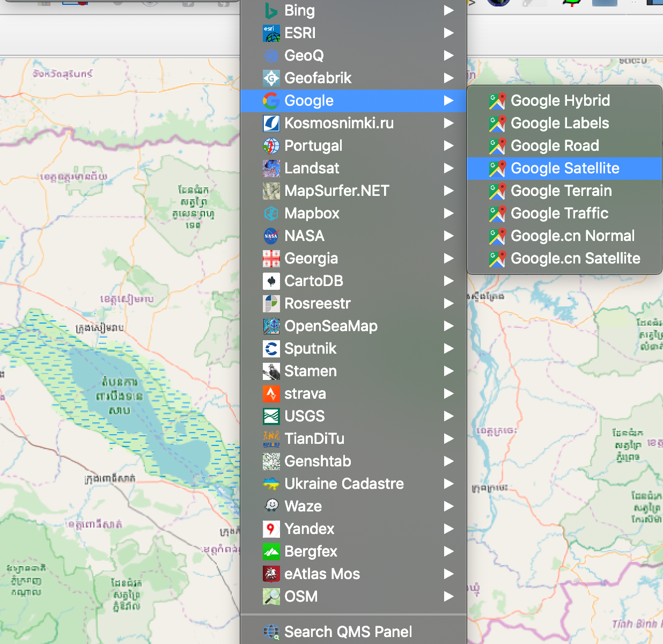Click the Kosmosnimki.ru icon

(271, 123)
